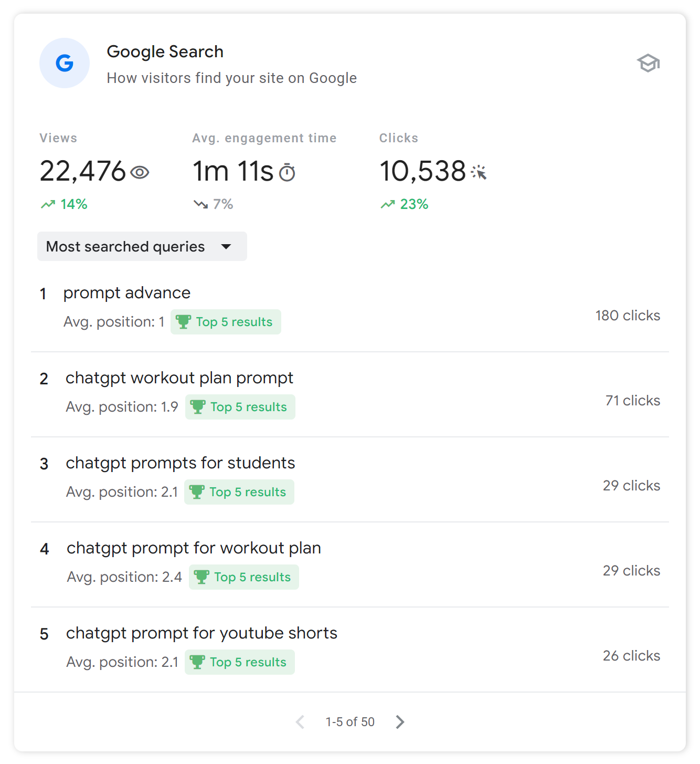Click the '1-5 of 50' pagination label
This screenshot has width=700, height=764.
point(350,722)
